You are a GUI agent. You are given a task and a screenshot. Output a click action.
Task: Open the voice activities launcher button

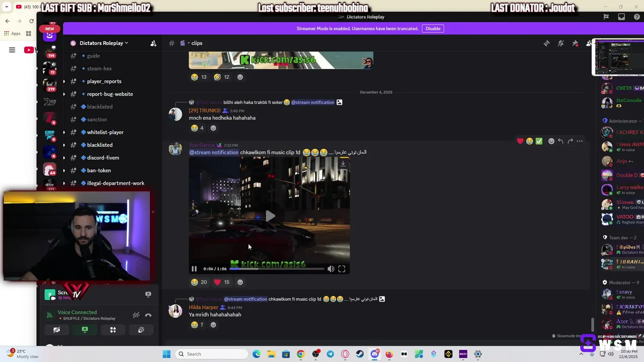coord(113,330)
